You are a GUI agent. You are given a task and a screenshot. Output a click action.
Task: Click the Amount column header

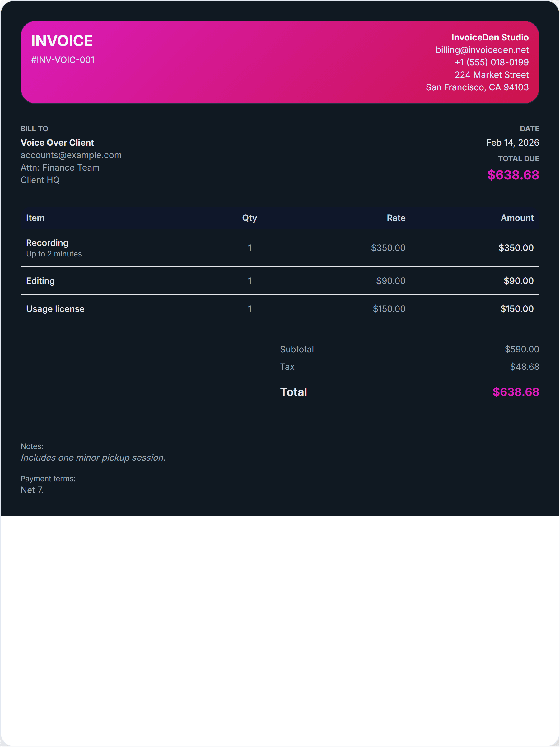tap(516, 218)
